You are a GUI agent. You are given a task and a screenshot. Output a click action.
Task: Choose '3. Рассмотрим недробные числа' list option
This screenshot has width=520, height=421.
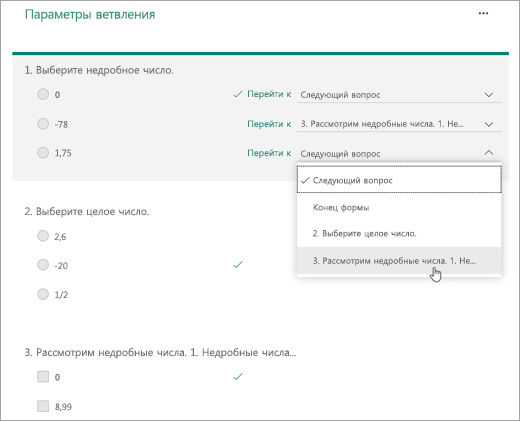[x=399, y=261]
